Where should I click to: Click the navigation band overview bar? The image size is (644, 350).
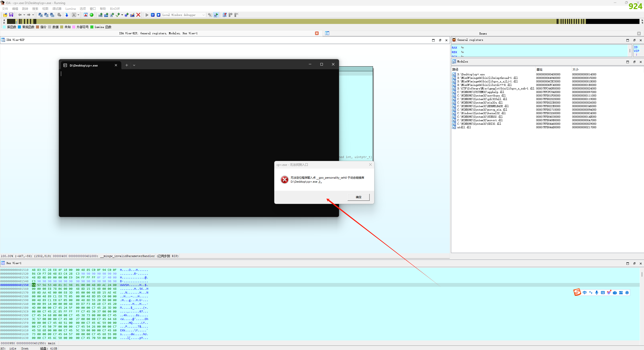tap(302, 21)
